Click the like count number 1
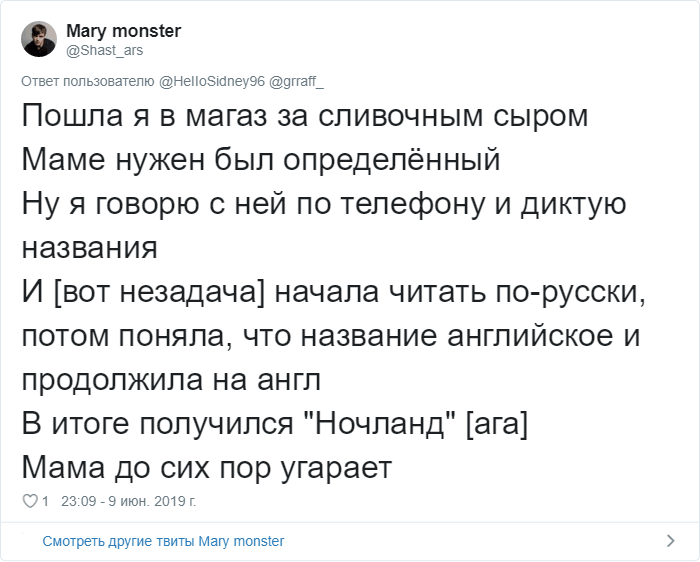 (x=45, y=501)
